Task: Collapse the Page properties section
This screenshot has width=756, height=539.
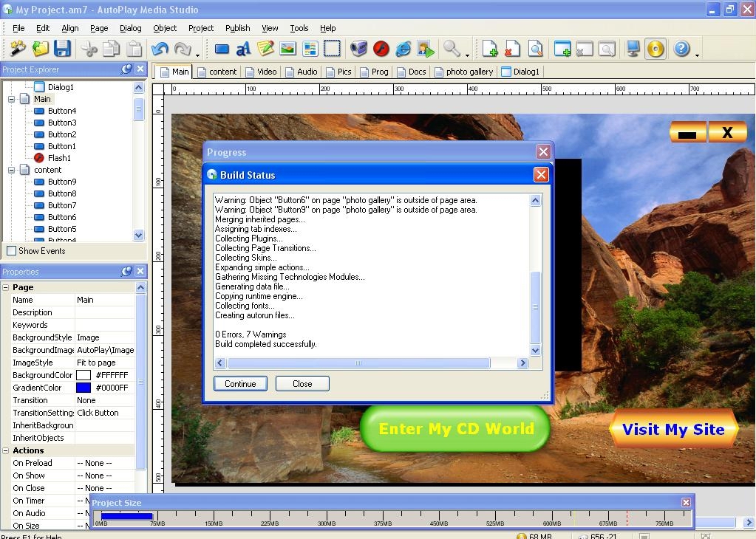Action: pyautogui.click(x=6, y=287)
